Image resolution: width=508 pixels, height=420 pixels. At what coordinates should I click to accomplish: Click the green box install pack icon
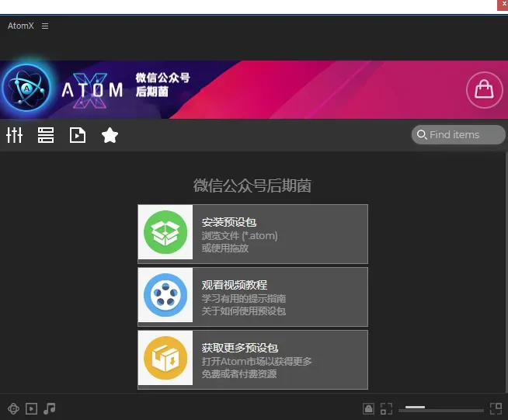click(165, 232)
